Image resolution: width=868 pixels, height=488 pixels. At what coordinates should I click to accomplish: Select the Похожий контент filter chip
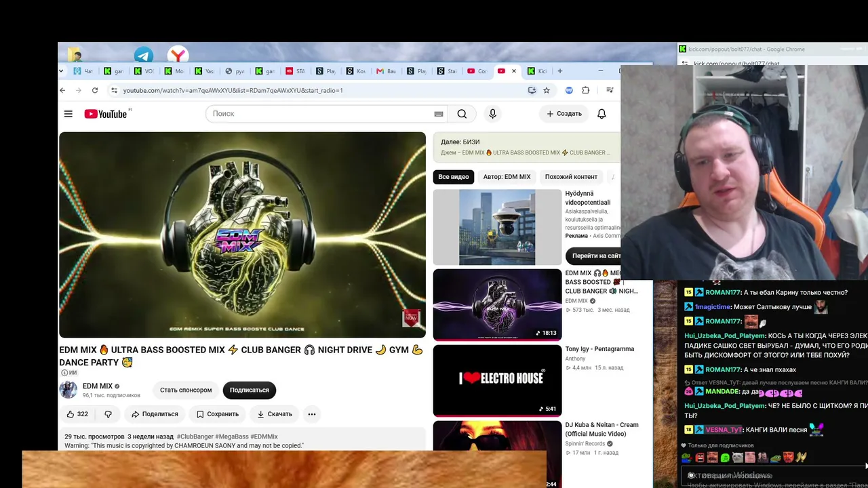point(571,177)
